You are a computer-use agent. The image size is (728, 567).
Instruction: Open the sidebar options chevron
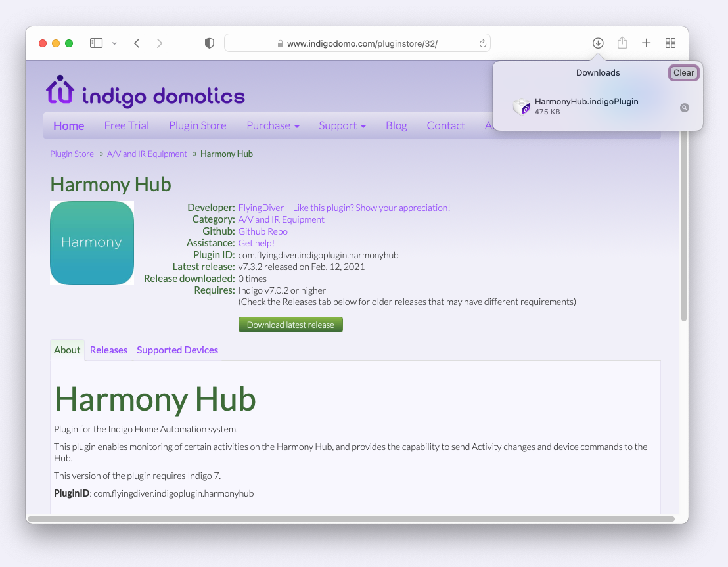[x=114, y=43]
